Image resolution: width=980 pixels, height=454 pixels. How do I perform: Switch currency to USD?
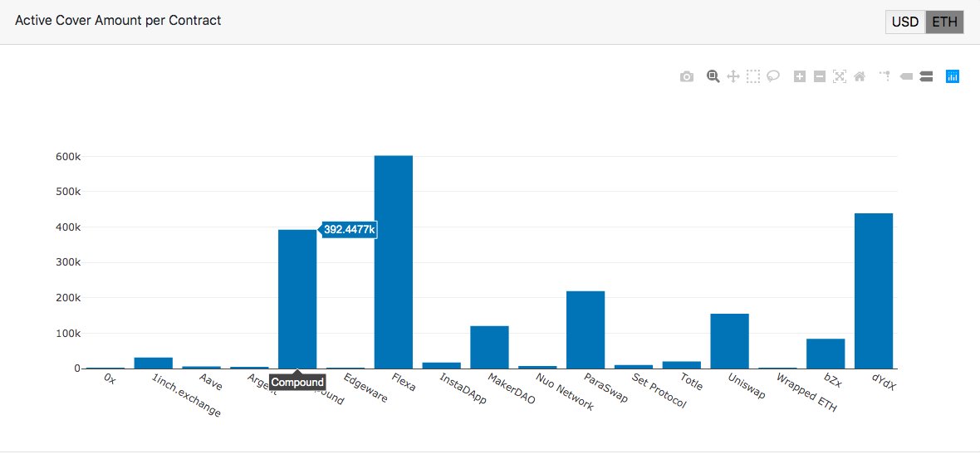905,22
